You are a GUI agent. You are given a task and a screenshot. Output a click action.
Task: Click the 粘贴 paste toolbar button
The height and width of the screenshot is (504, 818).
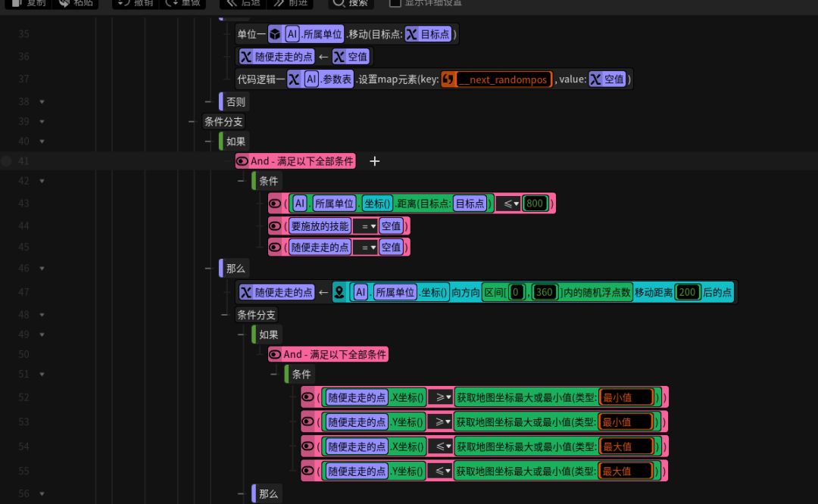pos(76,3)
